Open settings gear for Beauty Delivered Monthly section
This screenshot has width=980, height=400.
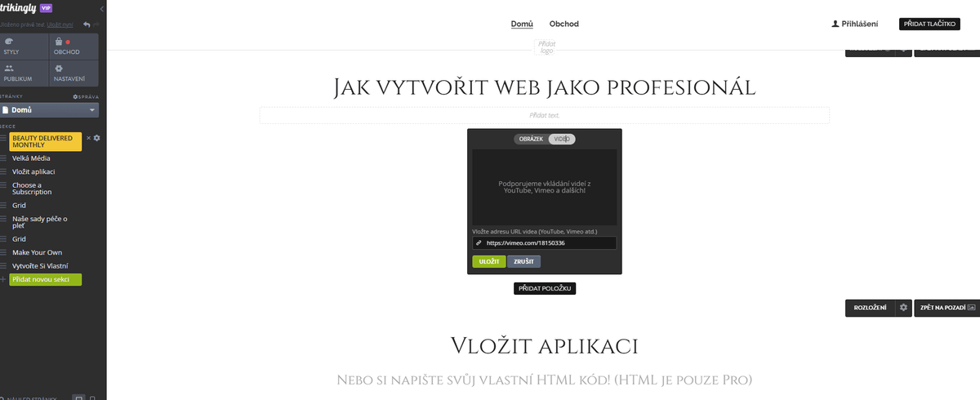[96, 138]
